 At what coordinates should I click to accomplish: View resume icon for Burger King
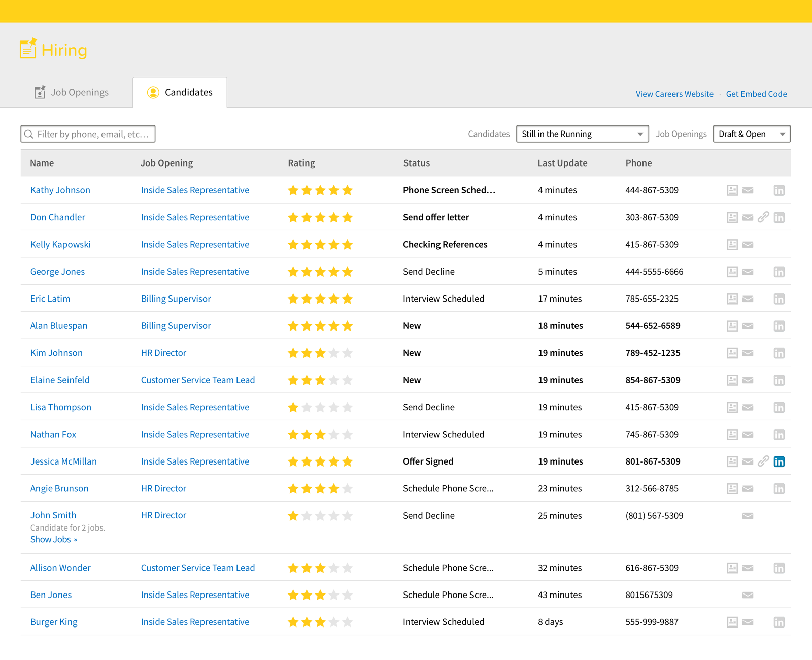coord(732,622)
